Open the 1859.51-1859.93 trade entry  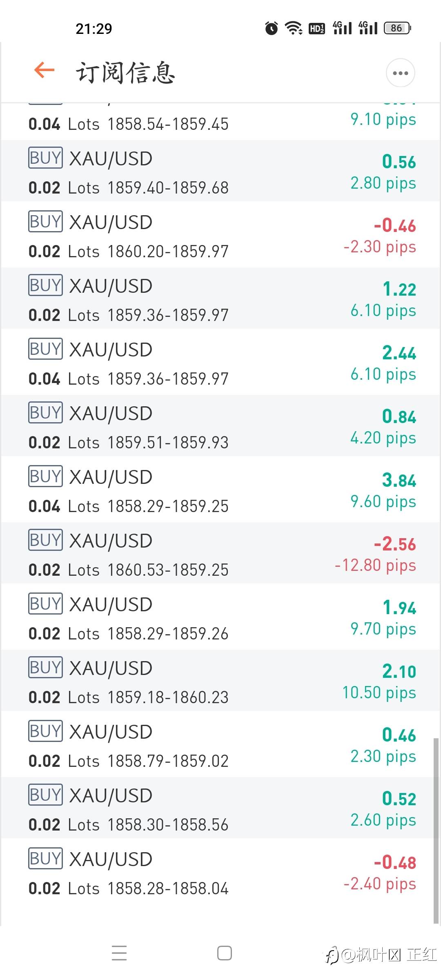tap(220, 426)
